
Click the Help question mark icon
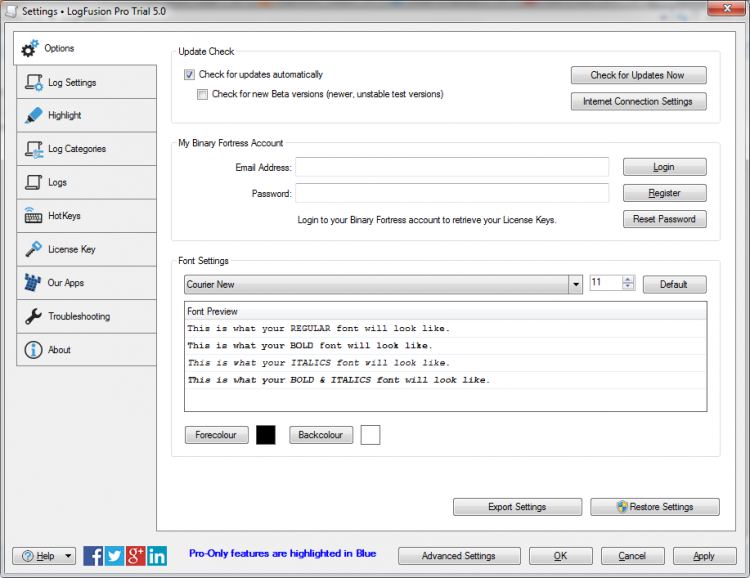click(x=28, y=556)
